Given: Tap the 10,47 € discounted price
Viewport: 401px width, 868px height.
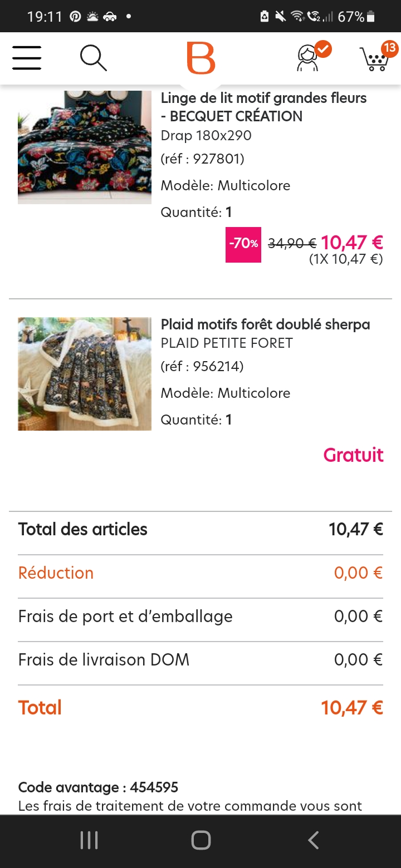Looking at the screenshot, I should coord(352,243).
